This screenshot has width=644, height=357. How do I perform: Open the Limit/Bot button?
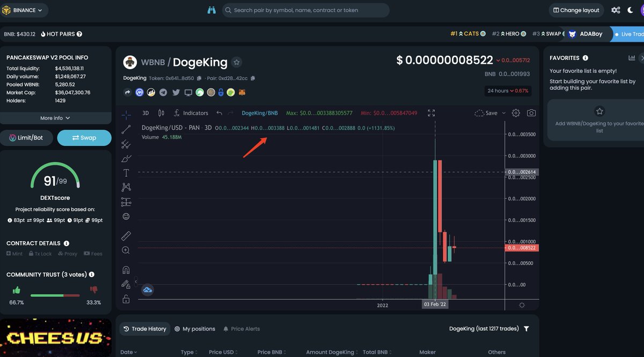pos(26,138)
